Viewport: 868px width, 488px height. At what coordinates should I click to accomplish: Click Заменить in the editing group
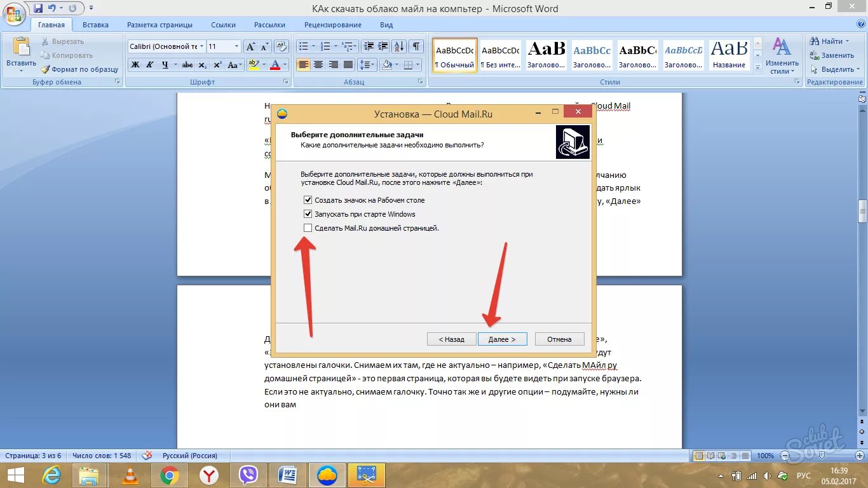pos(832,55)
